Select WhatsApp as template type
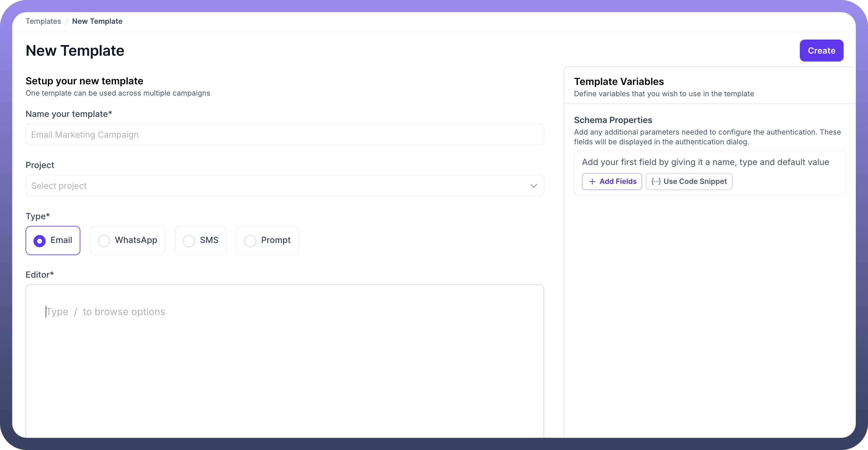This screenshot has height=450, width=868. [104, 241]
